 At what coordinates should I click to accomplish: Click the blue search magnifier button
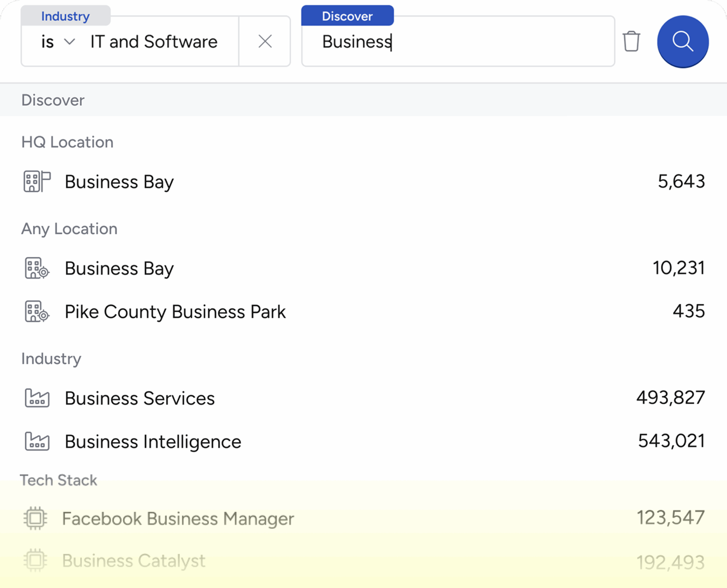pos(683,41)
